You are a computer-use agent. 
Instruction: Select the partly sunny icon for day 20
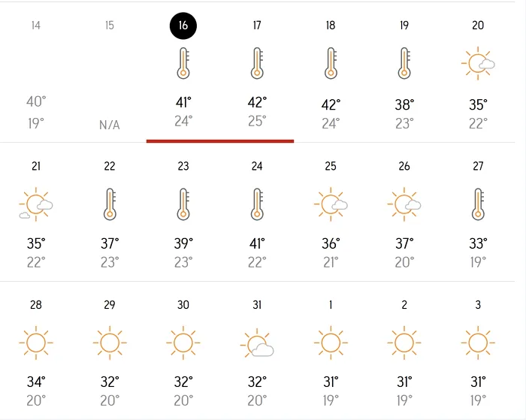(478, 64)
